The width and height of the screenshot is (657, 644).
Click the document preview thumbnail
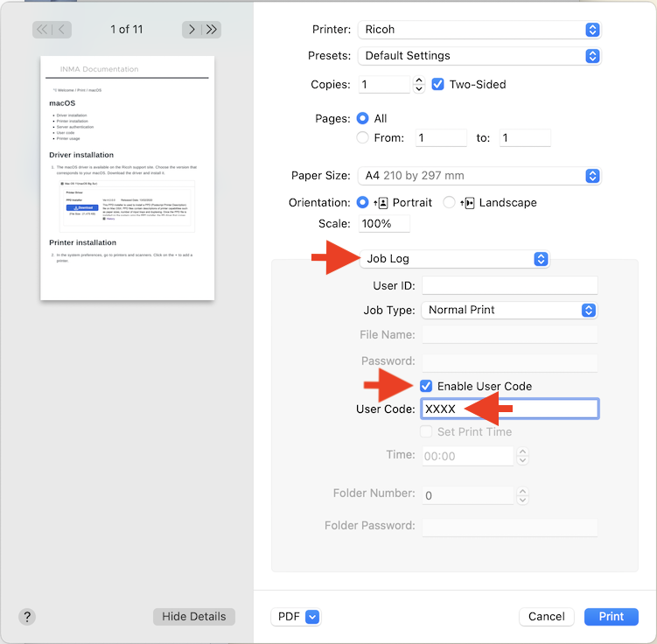pyautogui.click(x=127, y=178)
